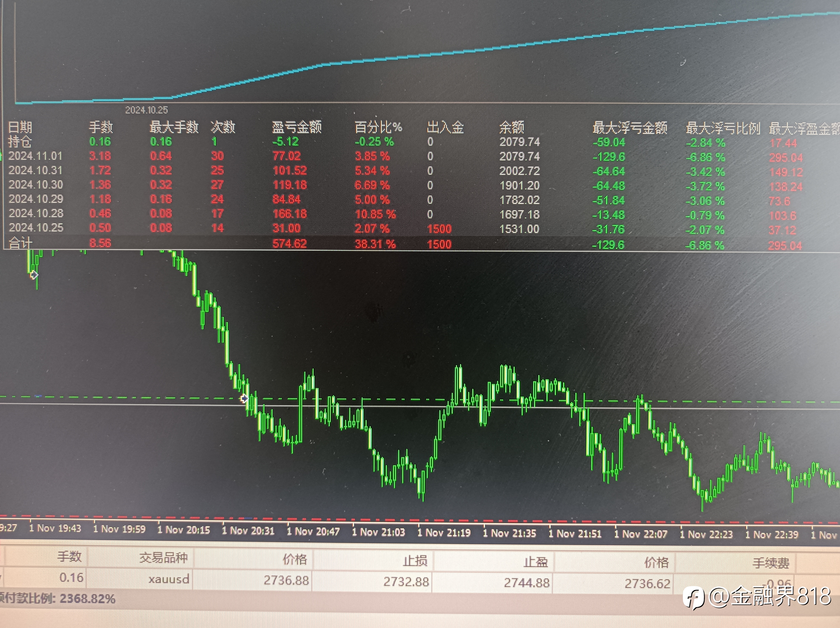Click the balance value 1531.00

[519, 229]
